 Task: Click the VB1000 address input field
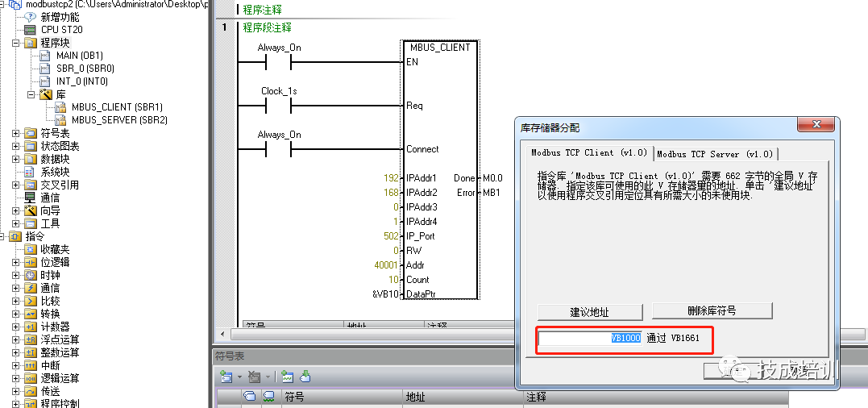590,338
